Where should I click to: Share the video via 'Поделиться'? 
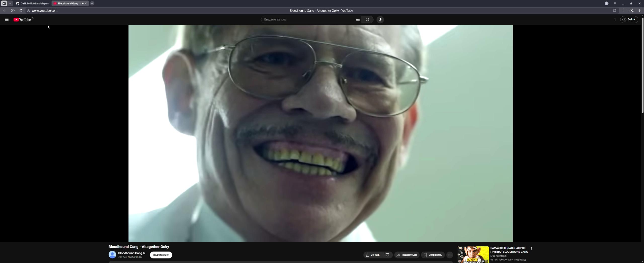407,255
